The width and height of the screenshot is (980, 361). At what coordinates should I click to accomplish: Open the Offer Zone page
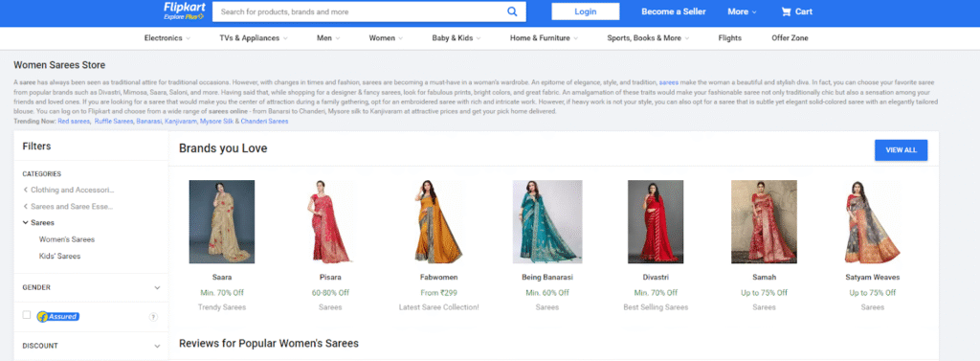(x=790, y=38)
